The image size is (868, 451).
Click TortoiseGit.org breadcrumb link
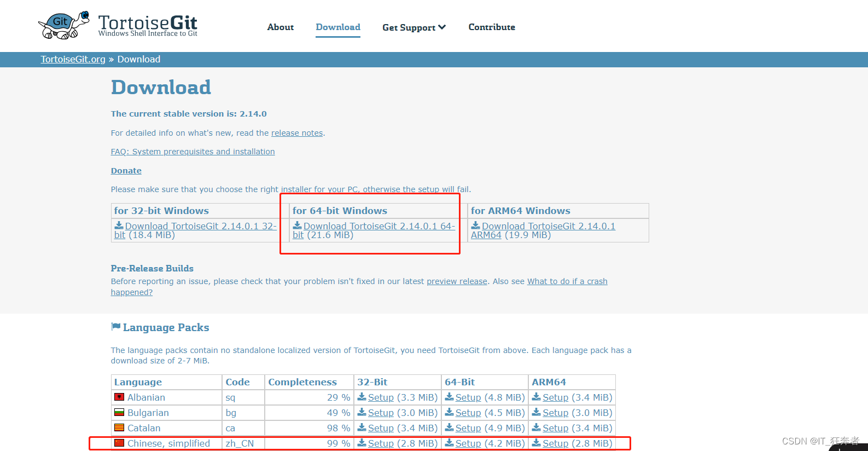pos(73,59)
